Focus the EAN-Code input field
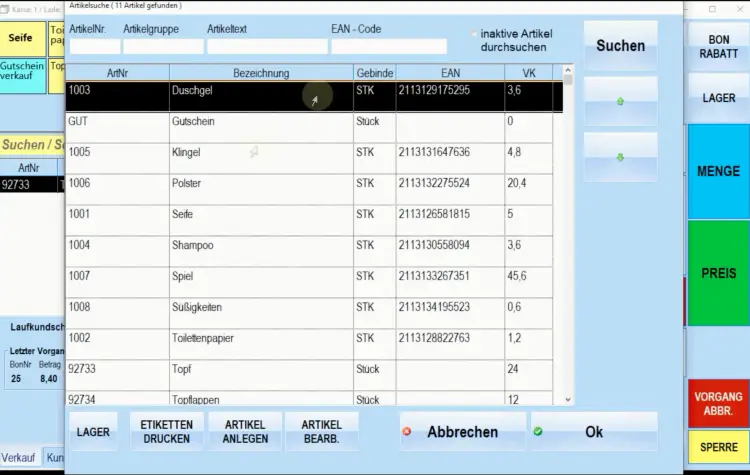 click(388, 46)
